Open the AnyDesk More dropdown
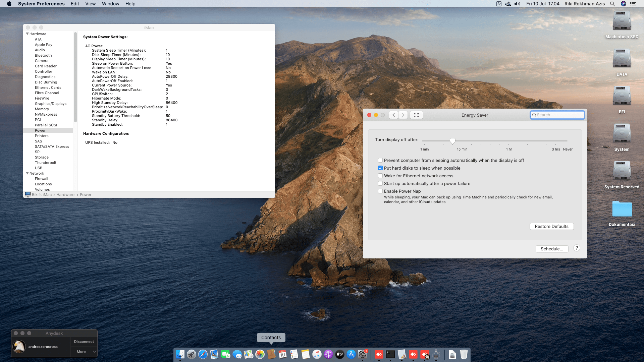 [84, 352]
